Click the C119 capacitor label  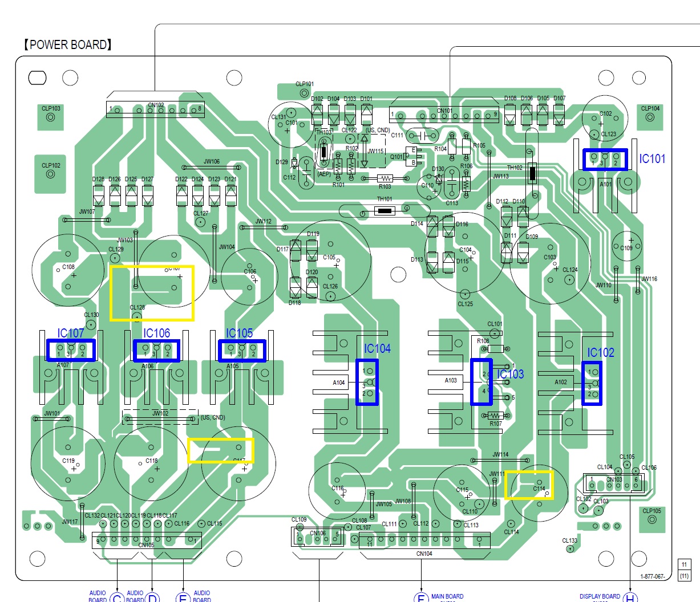[x=68, y=461]
